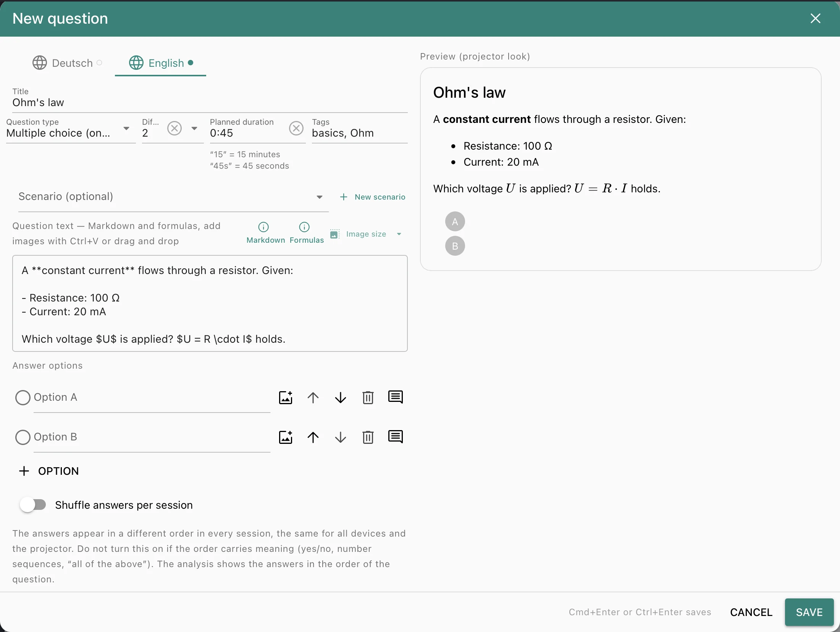This screenshot has height=632, width=840.
Task: Open Image size dropdown
Action: pos(366,234)
